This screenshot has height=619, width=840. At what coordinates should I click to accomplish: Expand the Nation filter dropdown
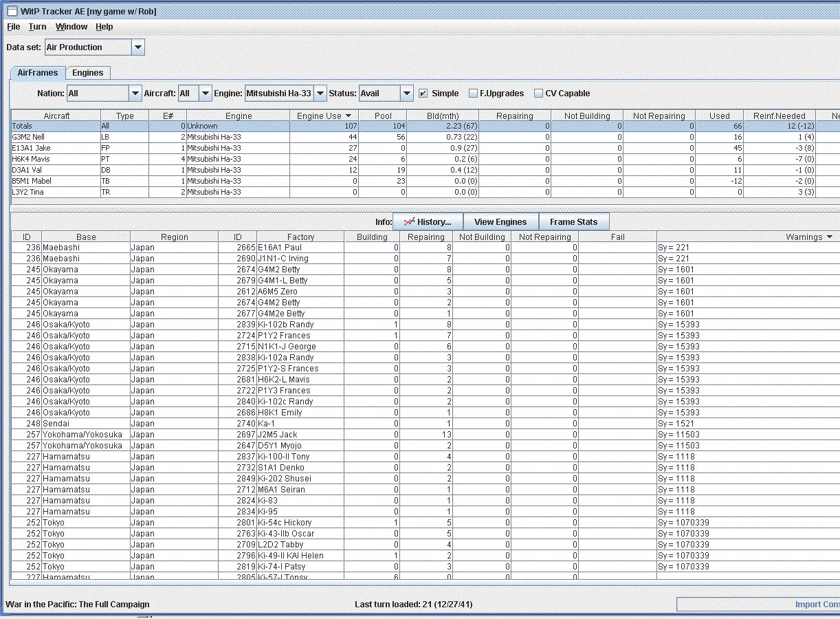[135, 94]
